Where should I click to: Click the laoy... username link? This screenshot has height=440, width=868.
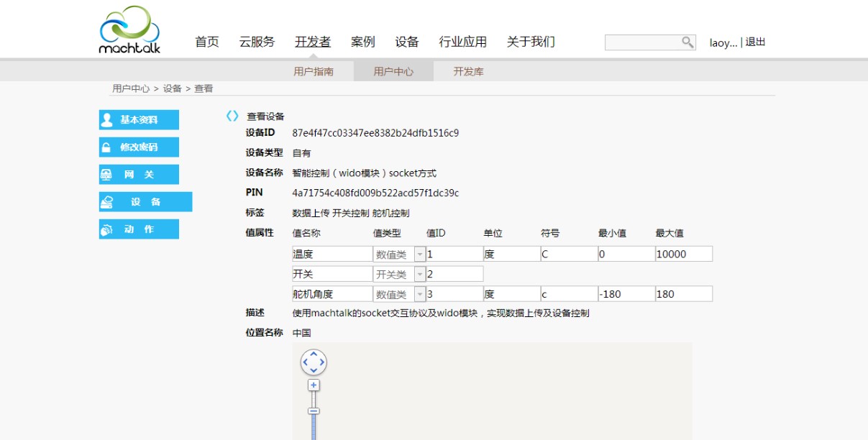[723, 42]
